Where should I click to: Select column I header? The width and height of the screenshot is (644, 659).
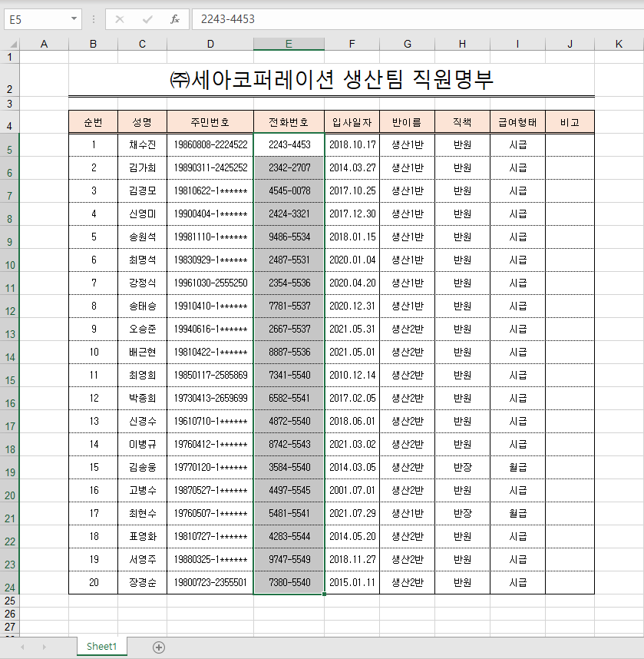click(x=517, y=44)
